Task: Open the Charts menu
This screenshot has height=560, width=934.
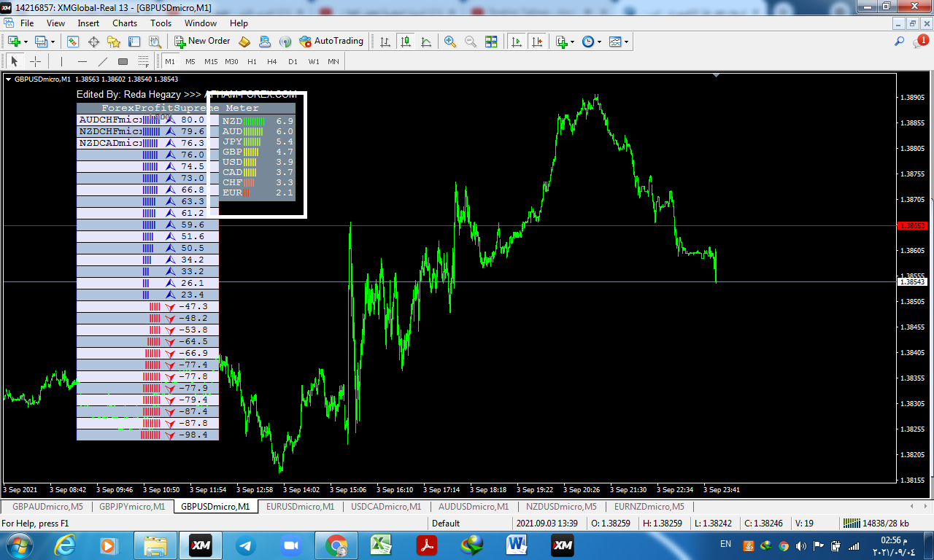Action: coord(125,23)
